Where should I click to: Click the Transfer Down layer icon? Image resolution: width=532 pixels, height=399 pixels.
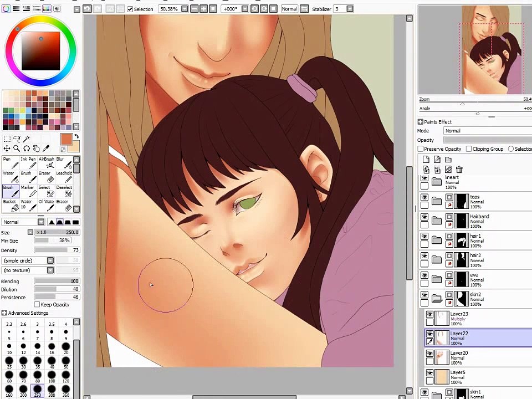coord(426,169)
